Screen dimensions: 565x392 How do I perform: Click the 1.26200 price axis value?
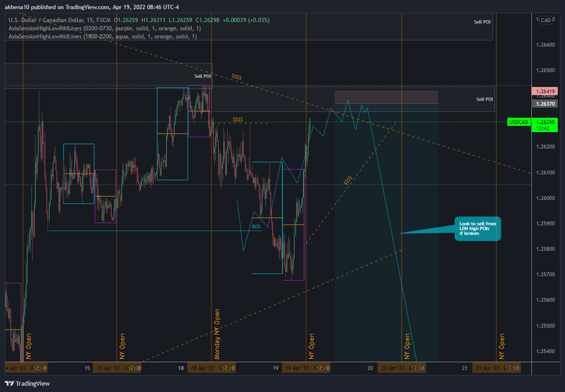545,147
